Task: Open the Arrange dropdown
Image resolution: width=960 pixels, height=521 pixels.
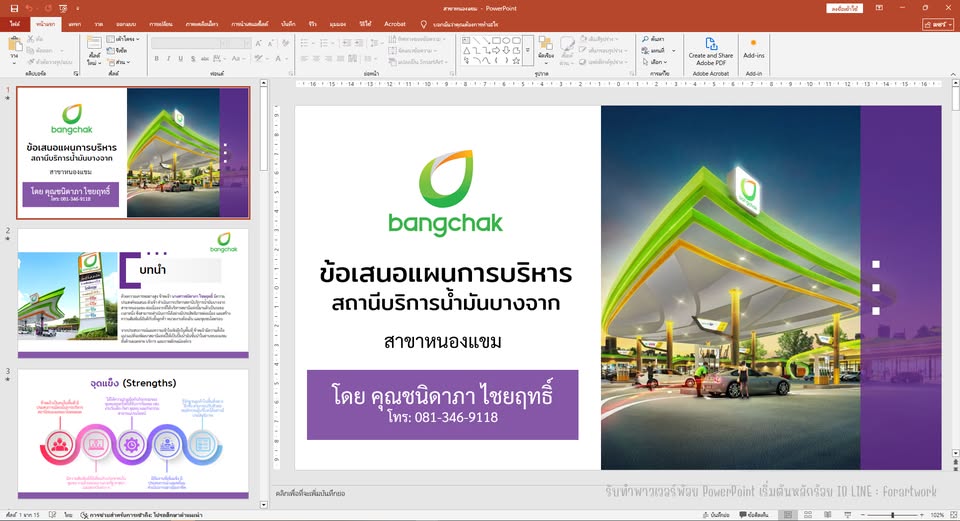Action: click(546, 50)
